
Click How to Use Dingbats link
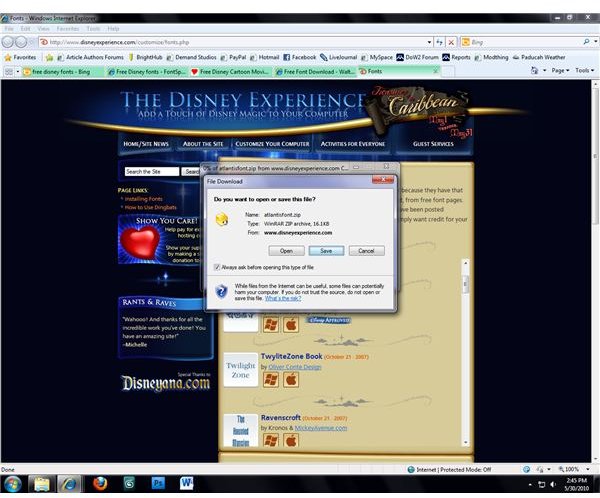tap(150, 207)
